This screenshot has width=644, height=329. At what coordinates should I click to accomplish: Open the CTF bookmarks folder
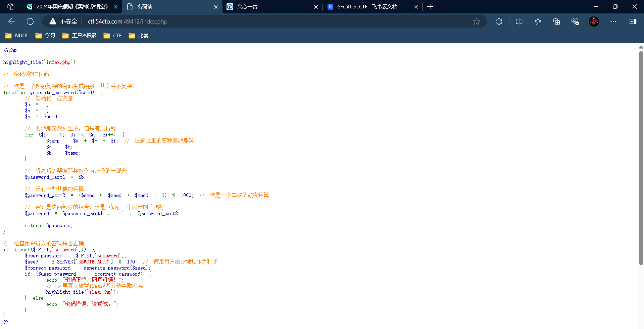pyautogui.click(x=113, y=36)
